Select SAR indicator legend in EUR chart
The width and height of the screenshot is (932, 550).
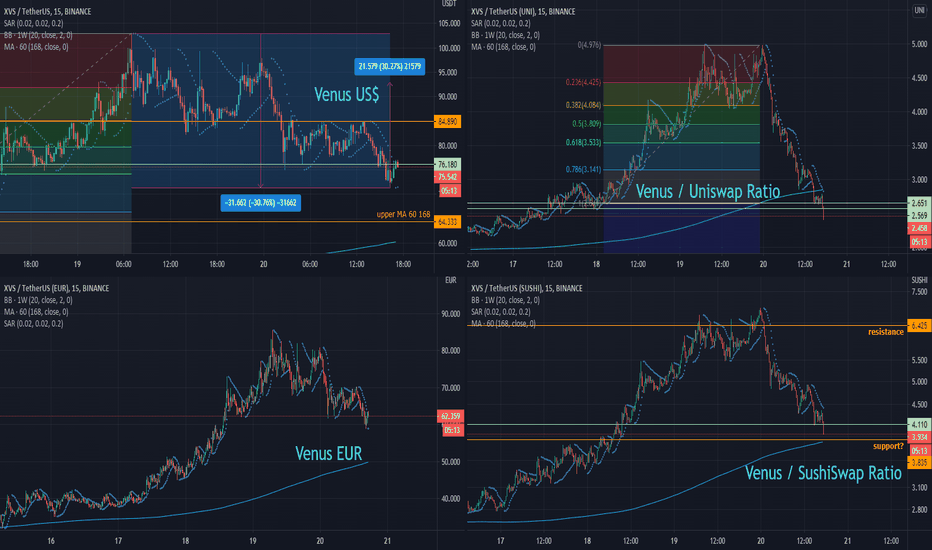(33, 324)
